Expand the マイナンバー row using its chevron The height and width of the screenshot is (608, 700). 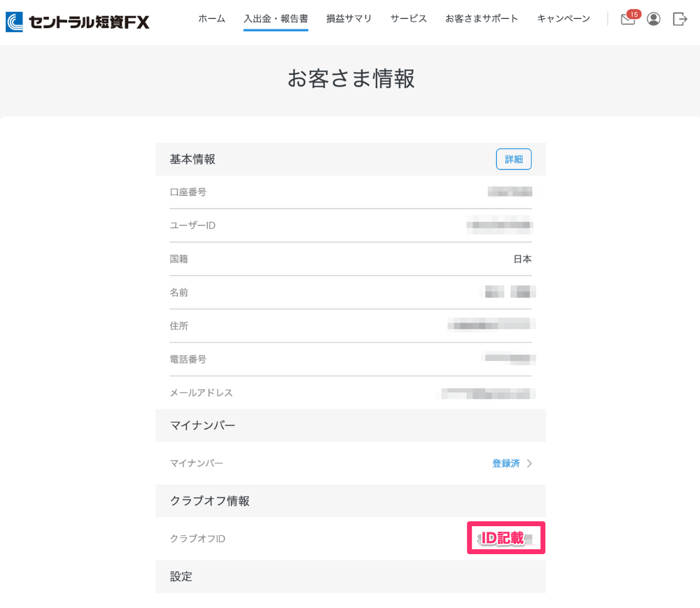(529, 463)
